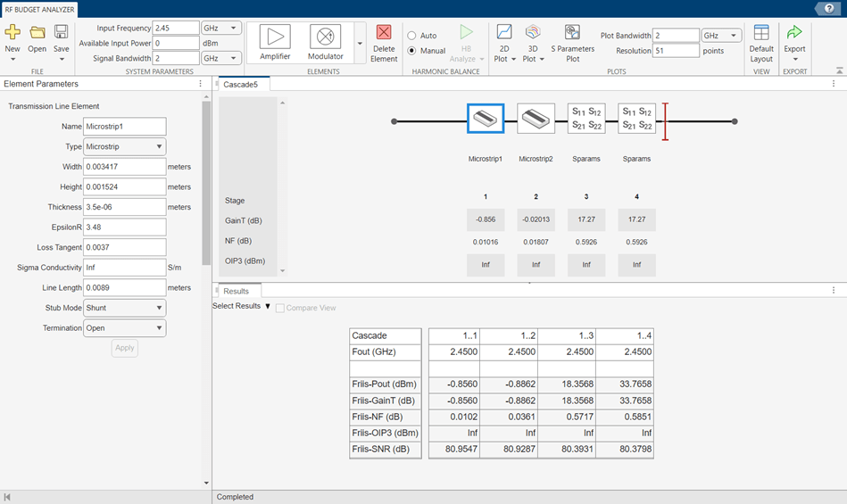Expand the Stub Mode dropdown
Viewport: 847px width, 504px height.
tap(124, 308)
